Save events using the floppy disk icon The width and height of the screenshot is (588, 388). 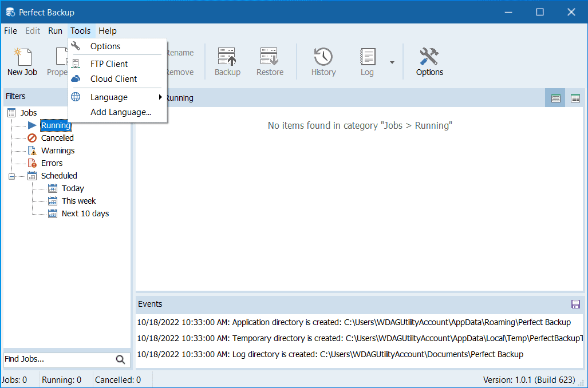pos(575,304)
